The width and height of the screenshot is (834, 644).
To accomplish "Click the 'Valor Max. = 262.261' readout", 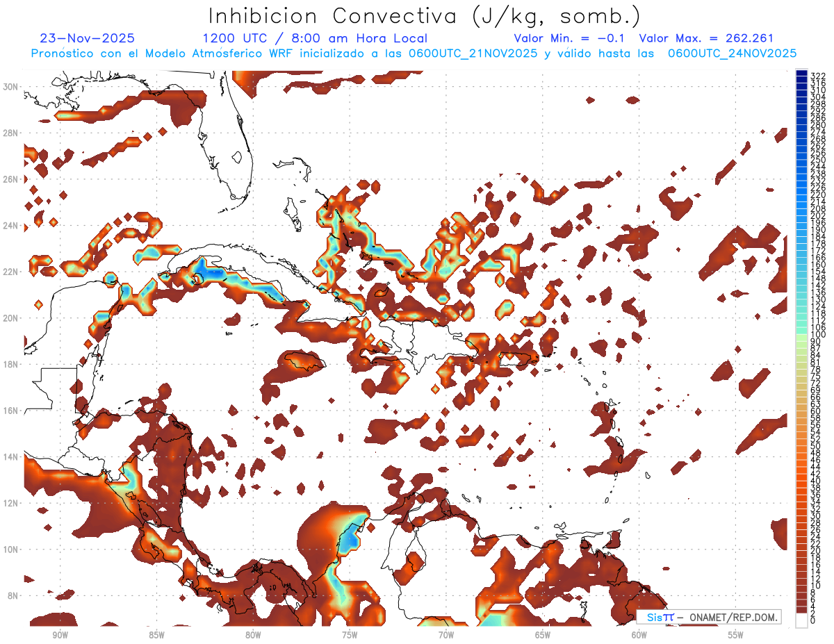I will (x=706, y=38).
